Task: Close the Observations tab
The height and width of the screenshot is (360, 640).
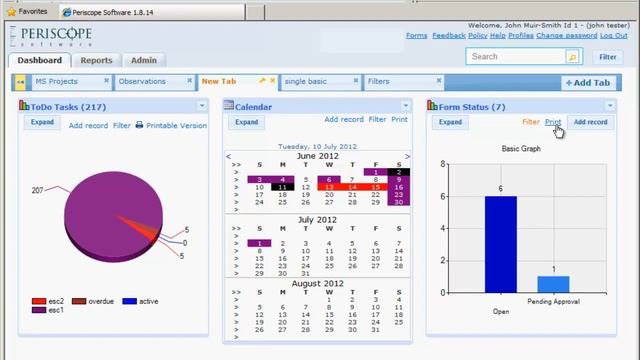Action: point(189,80)
